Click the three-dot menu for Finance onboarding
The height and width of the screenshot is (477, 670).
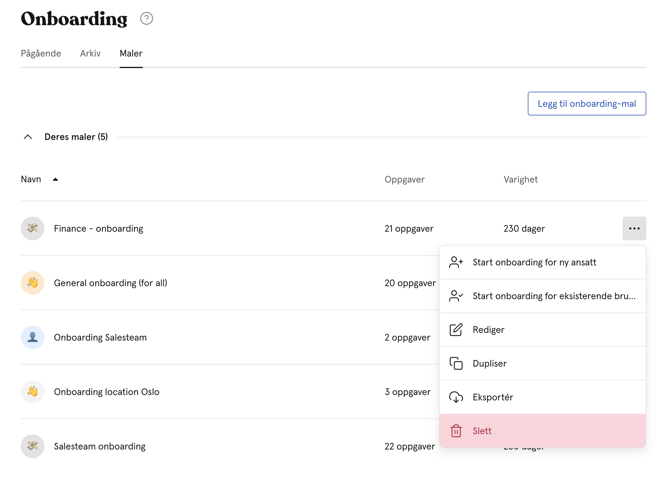coord(634,228)
